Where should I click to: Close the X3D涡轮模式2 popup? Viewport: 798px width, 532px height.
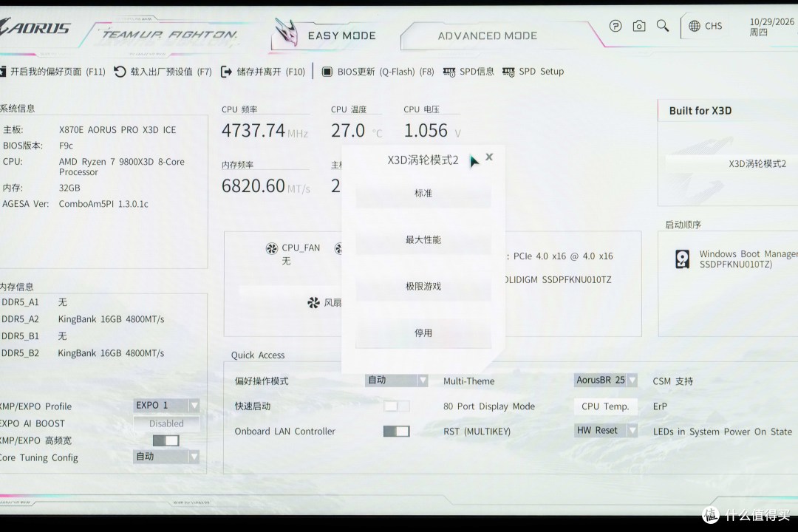pyautogui.click(x=489, y=157)
